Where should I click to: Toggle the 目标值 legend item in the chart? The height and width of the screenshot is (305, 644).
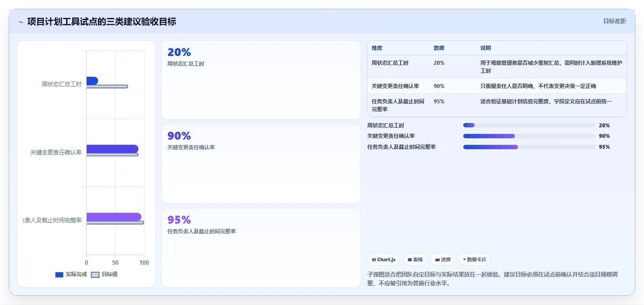click(104, 274)
